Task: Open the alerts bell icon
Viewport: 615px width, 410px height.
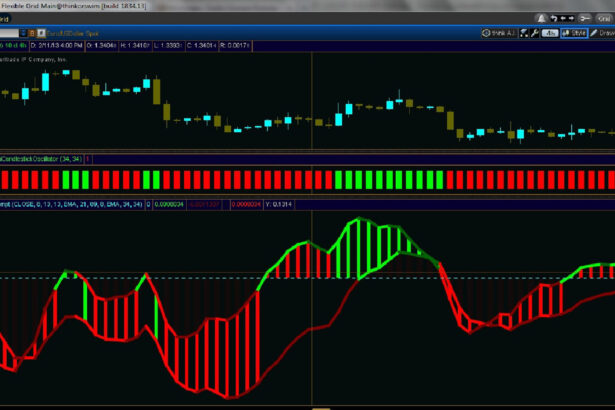Action: [x=541, y=18]
